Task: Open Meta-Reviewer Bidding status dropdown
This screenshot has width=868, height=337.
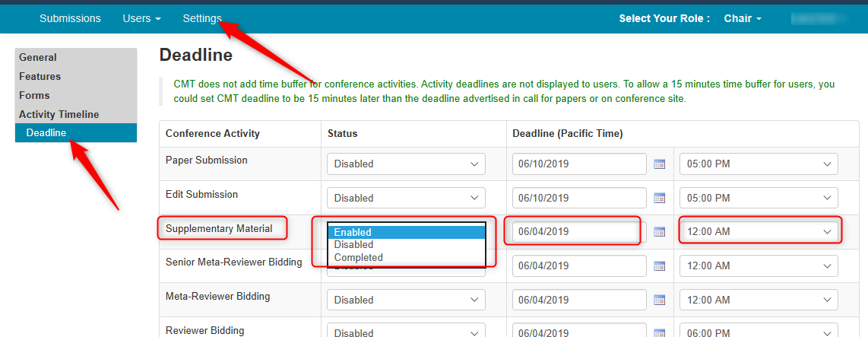Action: 406,300
